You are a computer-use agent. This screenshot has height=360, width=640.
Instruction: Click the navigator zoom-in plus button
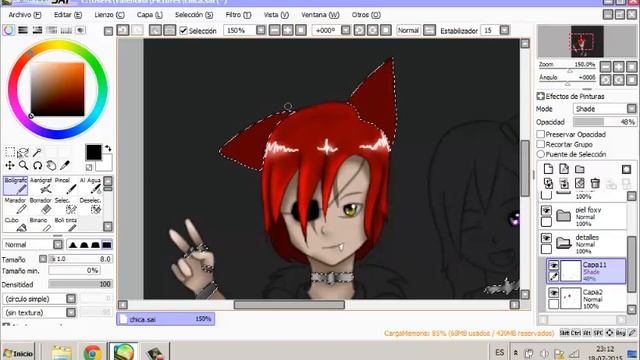point(619,67)
